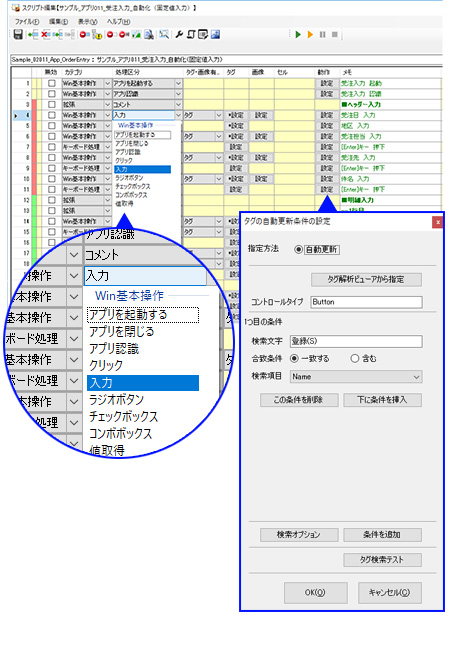
Task: Click the 画像 設定 button in row 4
Action: (x=261, y=115)
